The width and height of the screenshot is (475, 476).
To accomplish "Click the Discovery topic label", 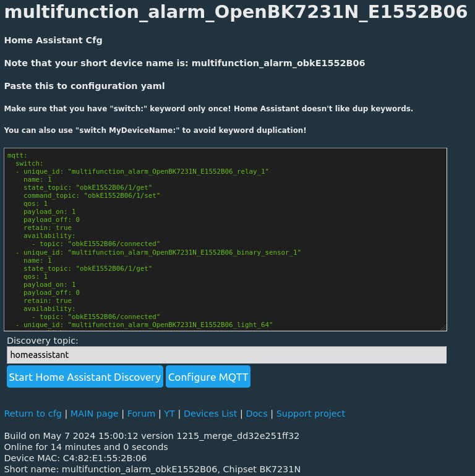I will 43,341.
